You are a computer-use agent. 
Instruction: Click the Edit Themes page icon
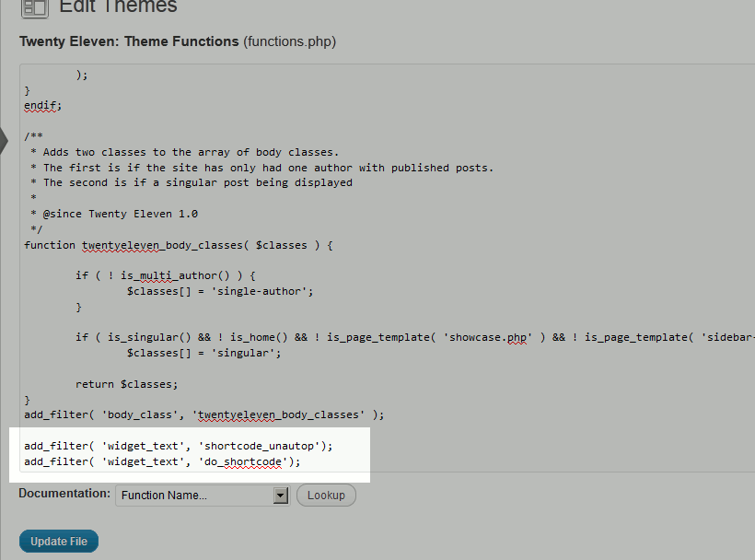(x=34, y=8)
